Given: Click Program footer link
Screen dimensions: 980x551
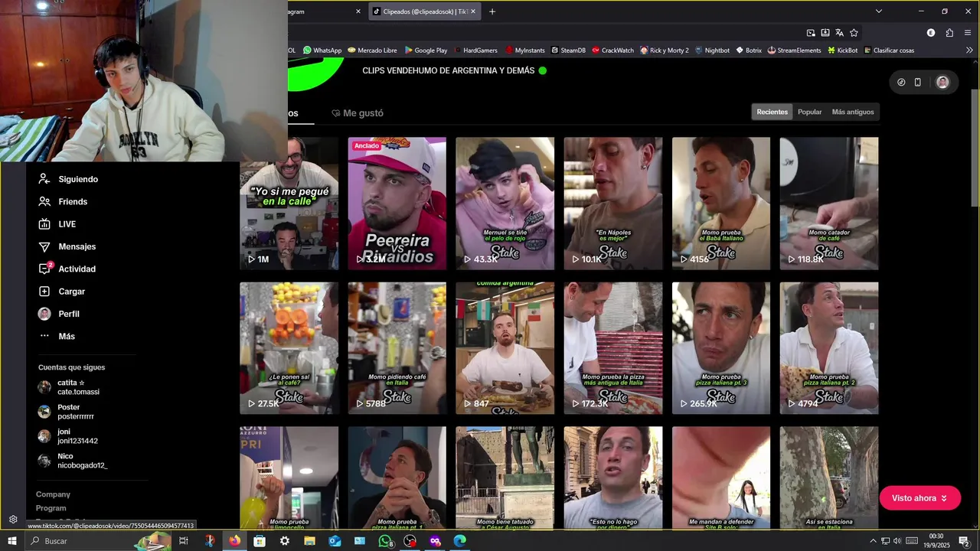Looking at the screenshot, I should 51,508.
